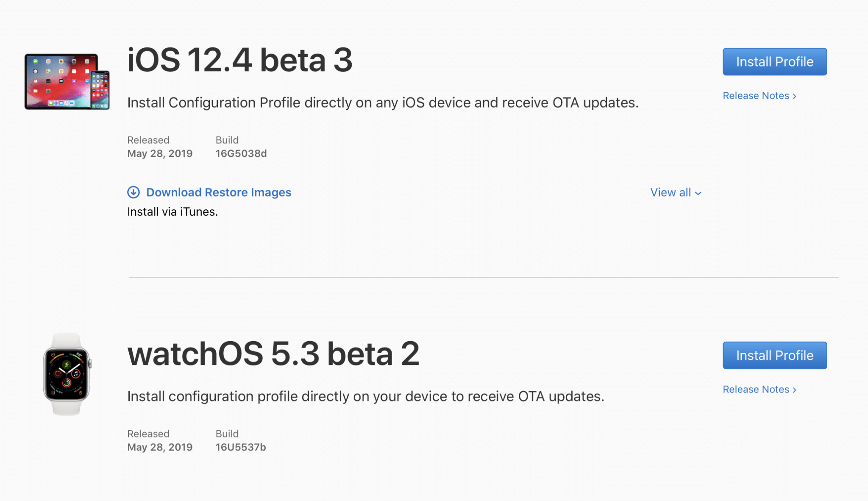Click the iPad and iPhone device image

(x=67, y=81)
